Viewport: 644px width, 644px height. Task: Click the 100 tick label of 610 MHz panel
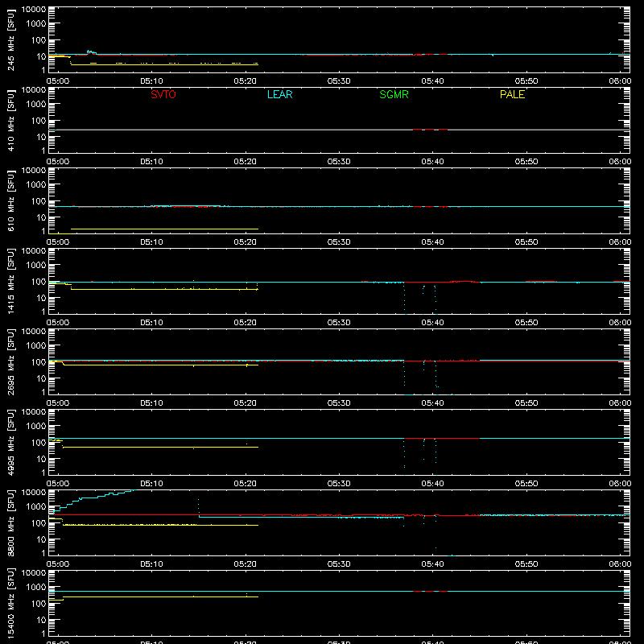pos(39,201)
